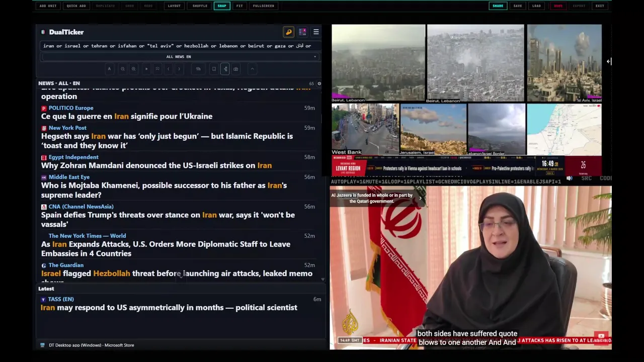This screenshot has width=644, height=362.
Task: Select the Lebanon/Israel Border camera feed
Action: [497, 129]
